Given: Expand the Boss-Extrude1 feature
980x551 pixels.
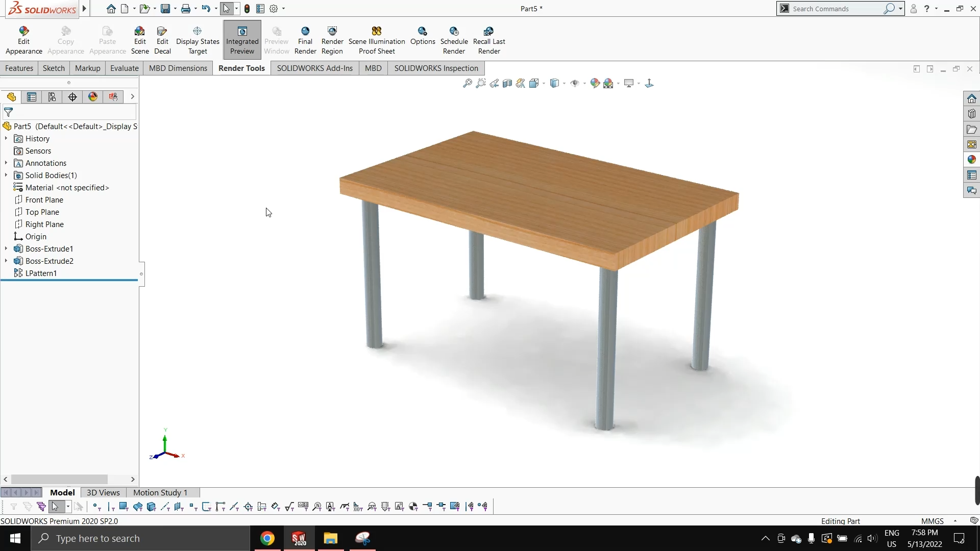Looking at the screenshot, I should 6,249.
